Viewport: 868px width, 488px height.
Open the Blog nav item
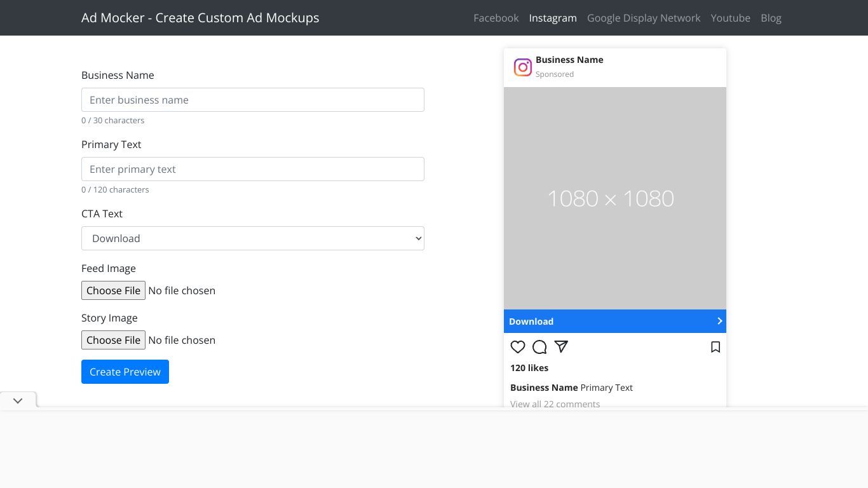(x=771, y=18)
